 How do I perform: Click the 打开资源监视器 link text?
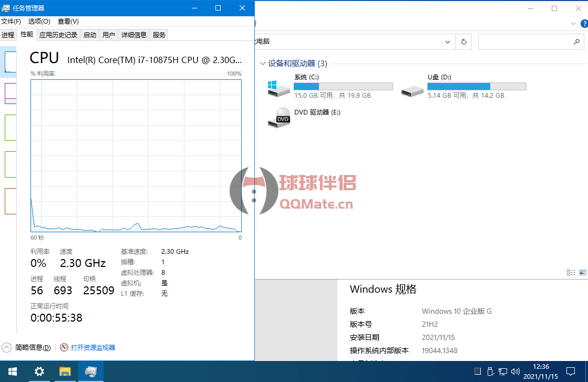pyautogui.click(x=93, y=347)
